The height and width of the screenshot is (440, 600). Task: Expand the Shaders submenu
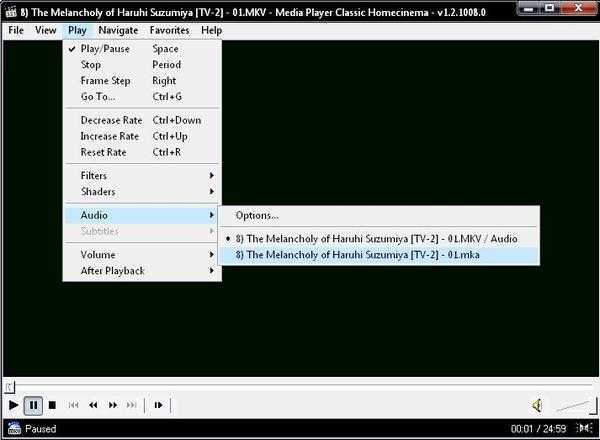pyautogui.click(x=142, y=192)
